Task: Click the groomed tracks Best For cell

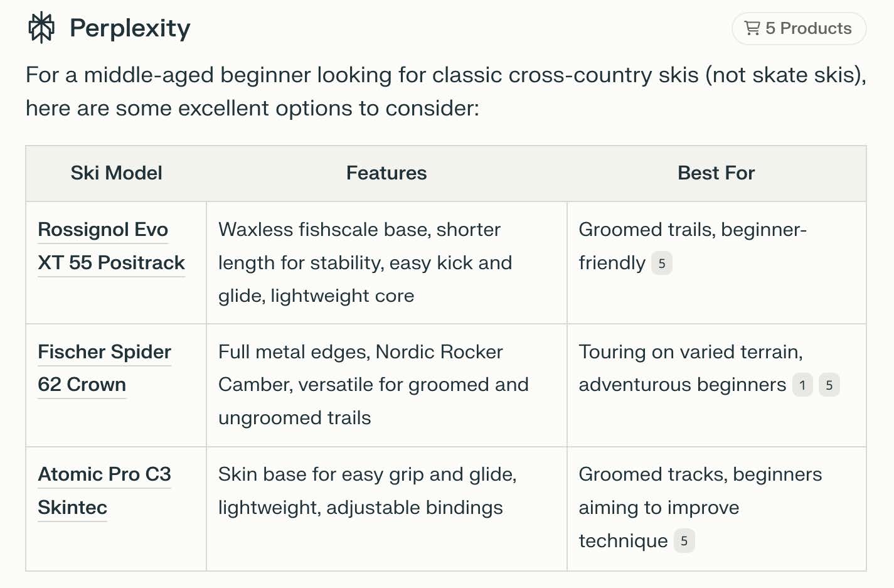Action: pyautogui.click(x=716, y=507)
